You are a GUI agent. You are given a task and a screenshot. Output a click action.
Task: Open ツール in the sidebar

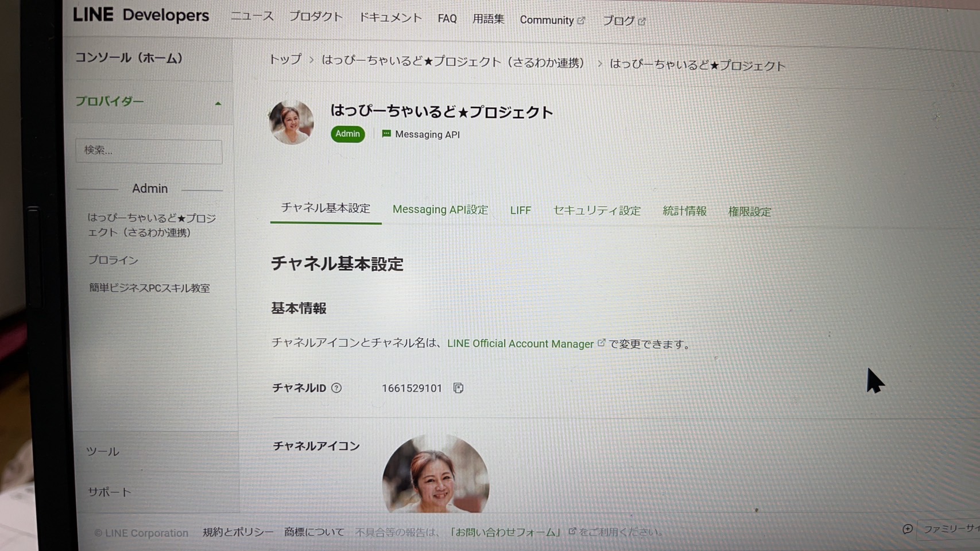[x=103, y=452]
